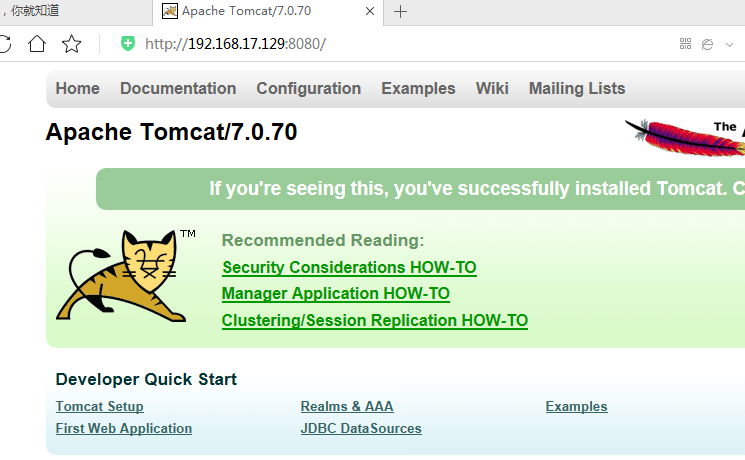Click the successfully installed Tomcat banner
745x460 pixels.
420,189
